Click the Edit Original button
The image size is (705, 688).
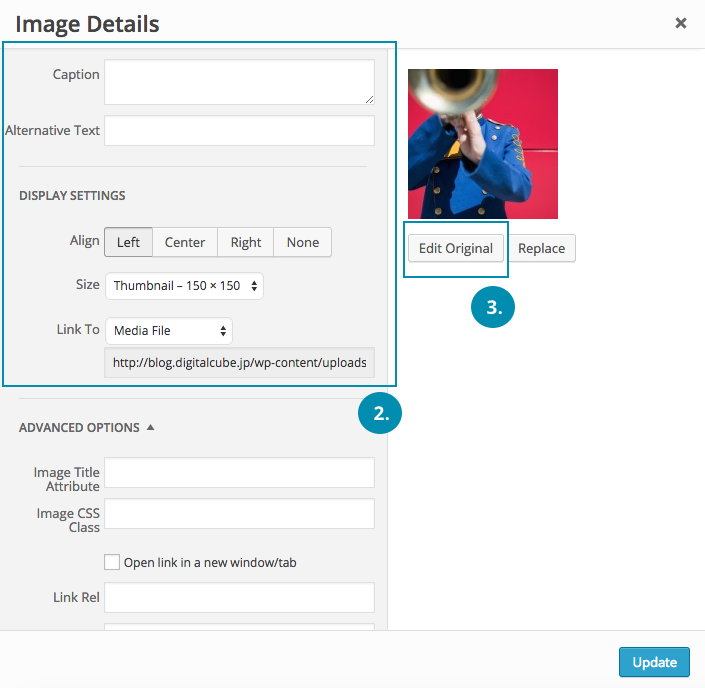click(456, 248)
